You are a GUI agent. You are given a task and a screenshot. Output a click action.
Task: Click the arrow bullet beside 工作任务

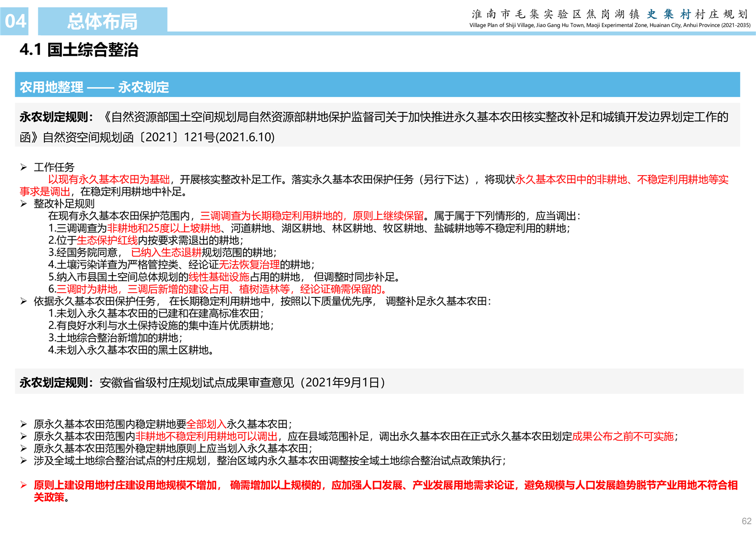click(23, 167)
